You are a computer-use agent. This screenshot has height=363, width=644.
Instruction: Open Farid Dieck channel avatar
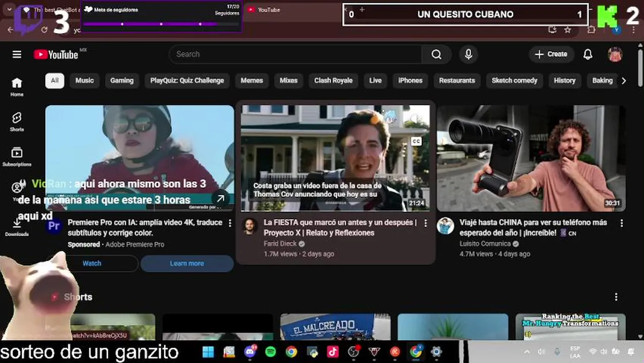(x=250, y=226)
